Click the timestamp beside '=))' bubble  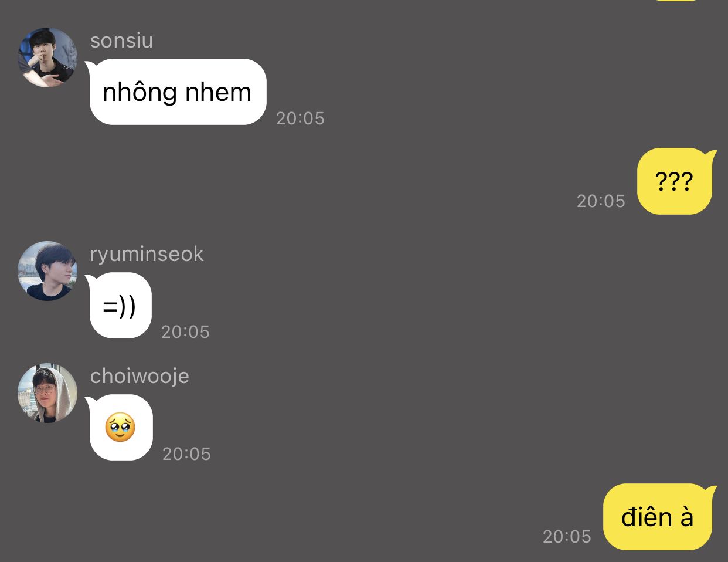click(x=185, y=332)
